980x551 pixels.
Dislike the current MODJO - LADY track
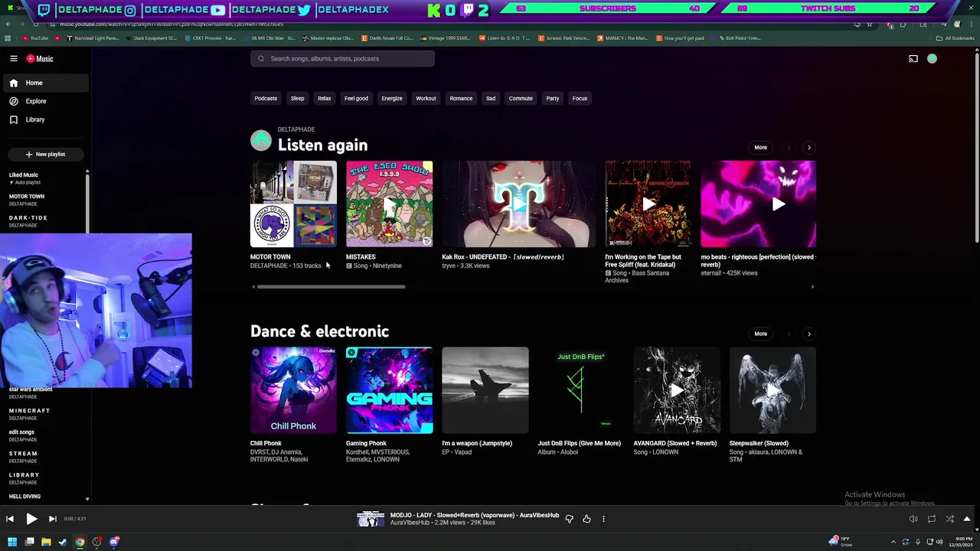click(569, 519)
